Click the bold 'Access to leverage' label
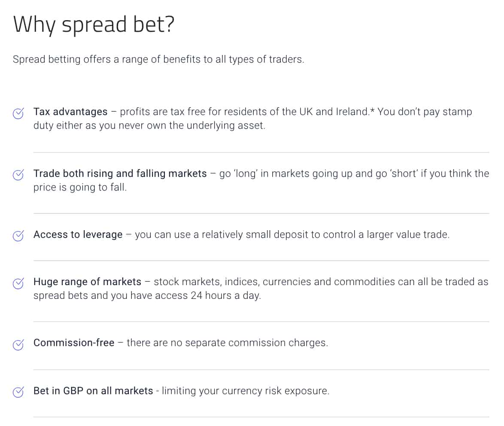504x426 pixels. pyautogui.click(x=78, y=235)
